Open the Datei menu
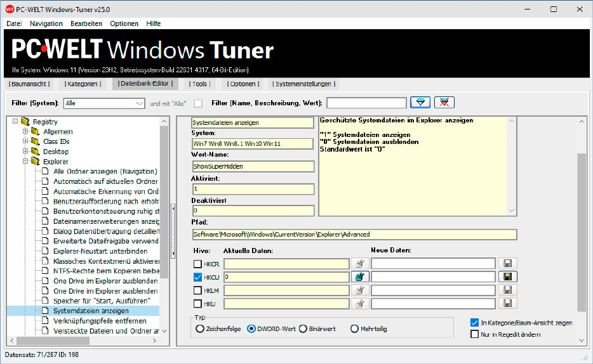The width and height of the screenshot is (593, 364). [14, 23]
